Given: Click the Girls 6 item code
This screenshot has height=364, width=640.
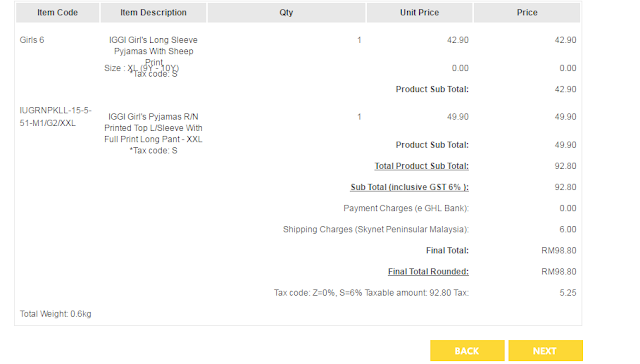Looking at the screenshot, I should tap(32, 40).
